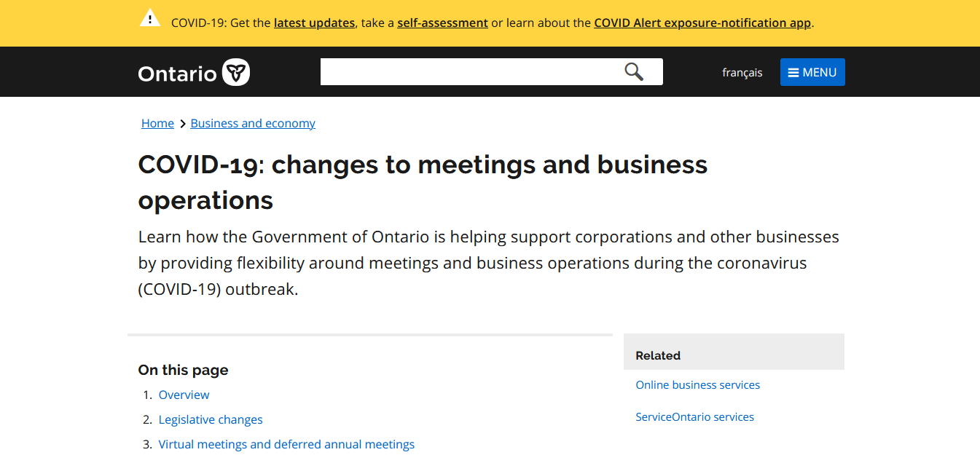Click the magnifying glass search icon

click(634, 71)
